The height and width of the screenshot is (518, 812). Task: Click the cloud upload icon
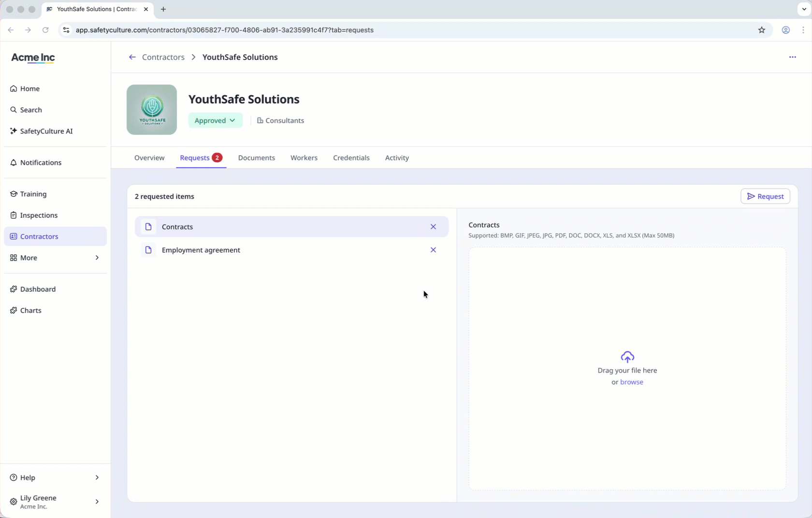(x=627, y=357)
